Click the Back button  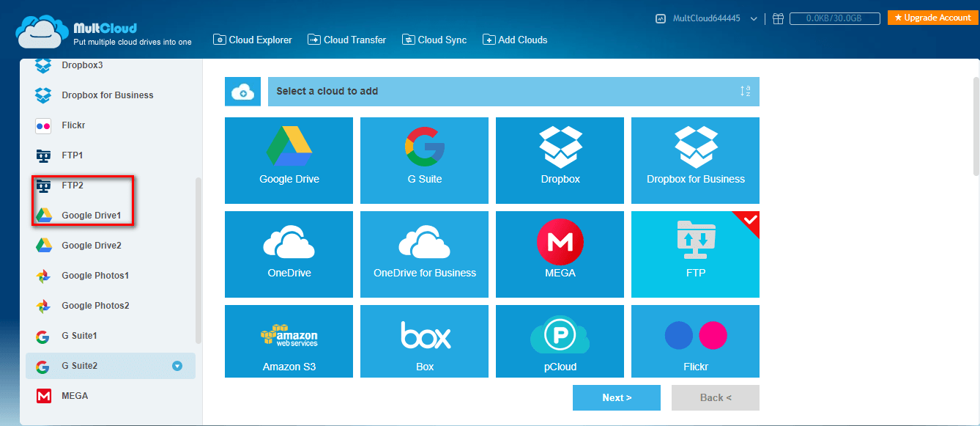pyautogui.click(x=716, y=397)
